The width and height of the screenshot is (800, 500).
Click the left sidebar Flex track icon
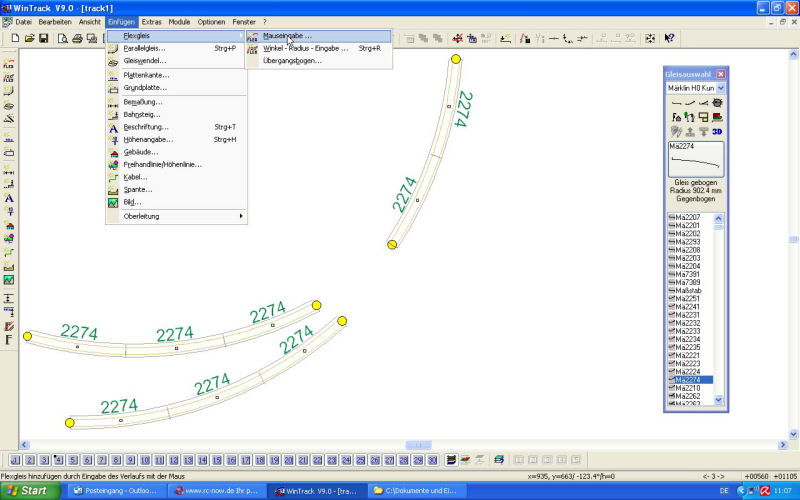9,64
